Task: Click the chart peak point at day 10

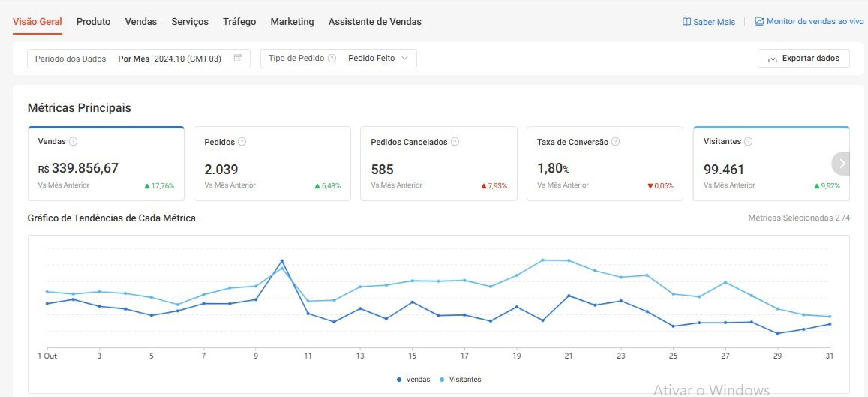Action: coord(281,261)
